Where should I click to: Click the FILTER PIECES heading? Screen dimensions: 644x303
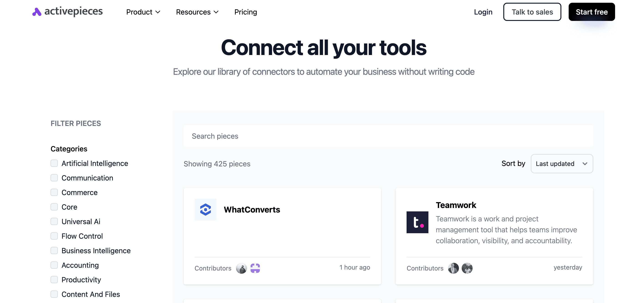[x=76, y=123]
